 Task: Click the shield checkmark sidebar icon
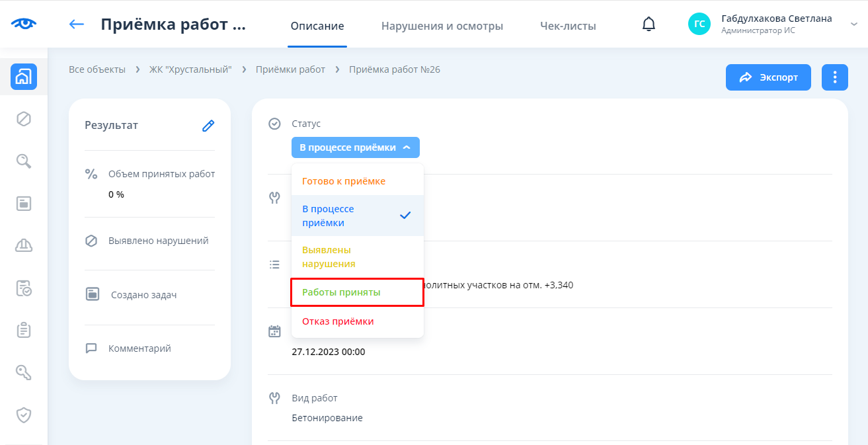click(24, 415)
